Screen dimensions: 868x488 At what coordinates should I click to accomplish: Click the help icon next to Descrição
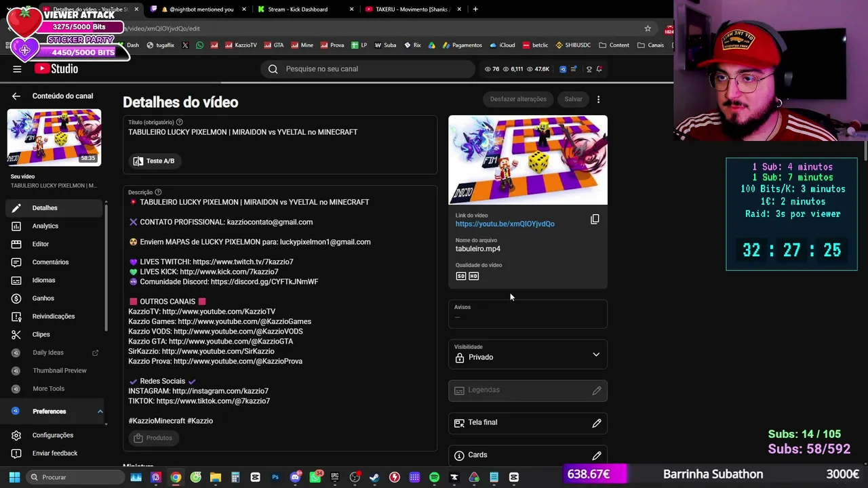click(158, 192)
